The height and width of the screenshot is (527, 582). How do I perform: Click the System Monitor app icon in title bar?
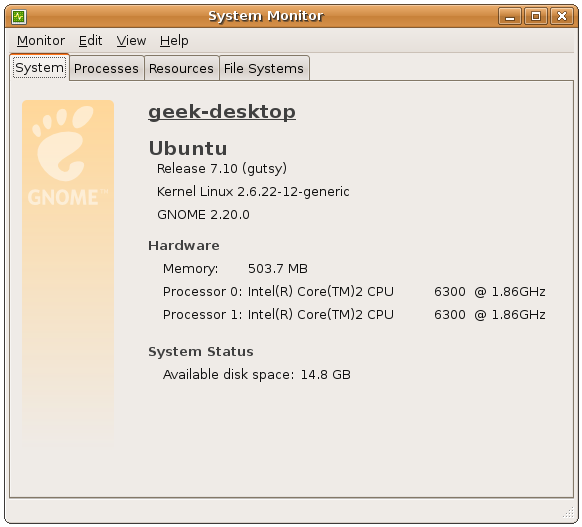(19, 17)
